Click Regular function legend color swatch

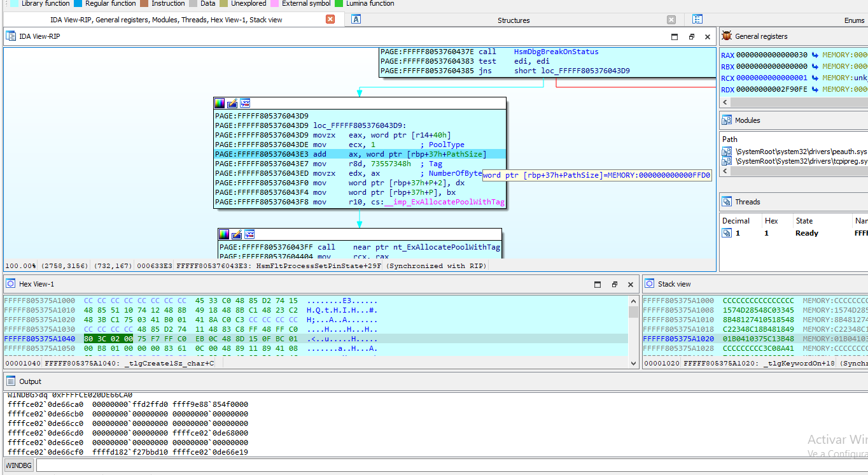click(x=78, y=3)
